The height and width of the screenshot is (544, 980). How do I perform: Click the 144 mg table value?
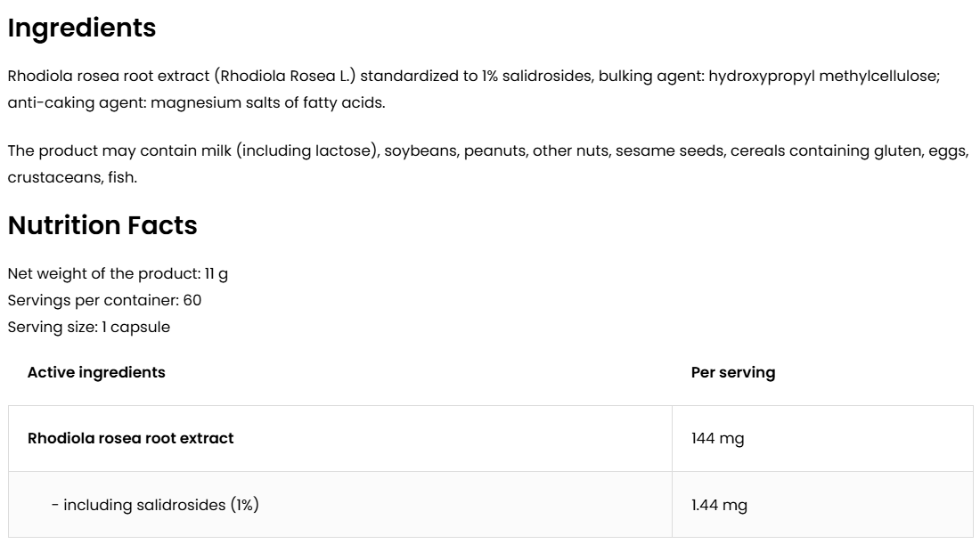[x=717, y=438]
